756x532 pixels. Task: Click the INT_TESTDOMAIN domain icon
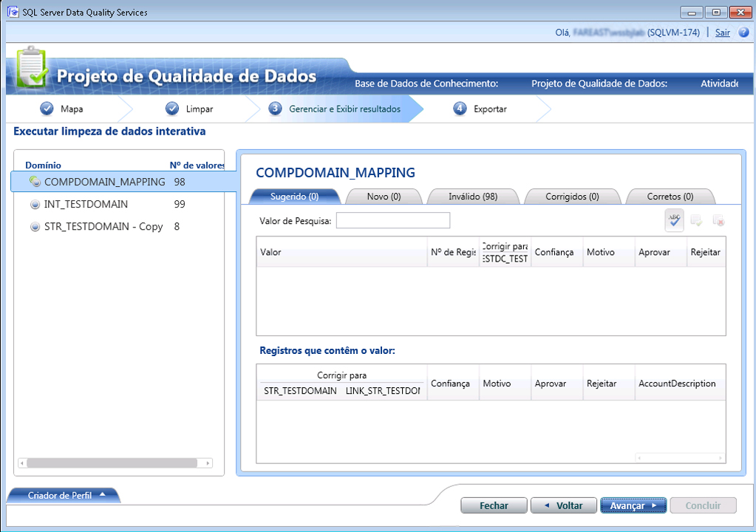click(35, 205)
